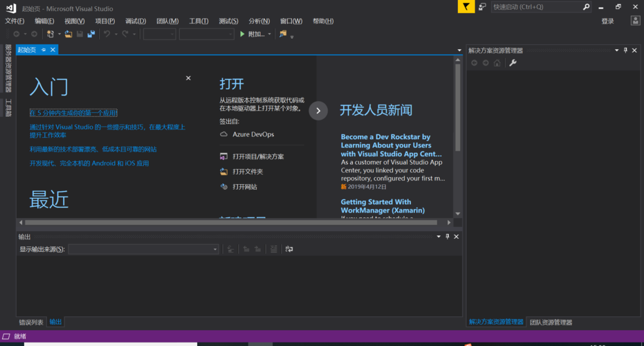This screenshot has height=346, width=644.
Task: Open the 服务器资源管理器 side tab
Action: (8, 69)
